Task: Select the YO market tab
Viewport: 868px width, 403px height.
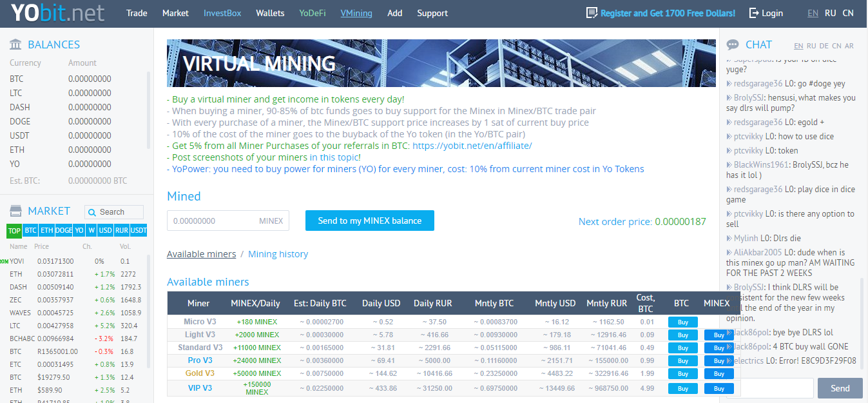Action: [x=79, y=230]
